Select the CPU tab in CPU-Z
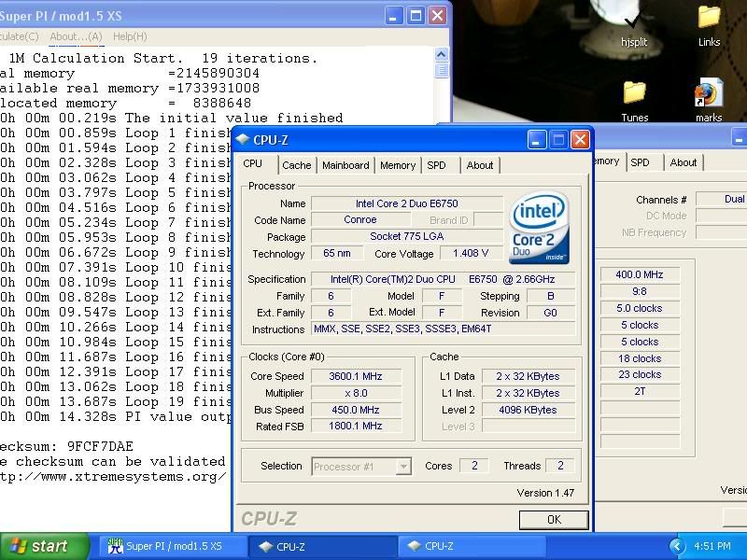The width and height of the screenshot is (747, 560). click(x=252, y=164)
